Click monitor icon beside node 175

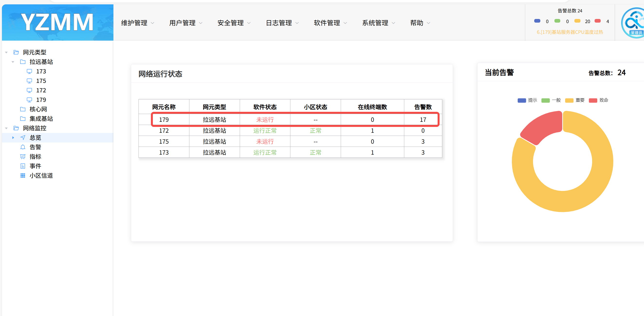pyautogui.click(x=29, y=81)
